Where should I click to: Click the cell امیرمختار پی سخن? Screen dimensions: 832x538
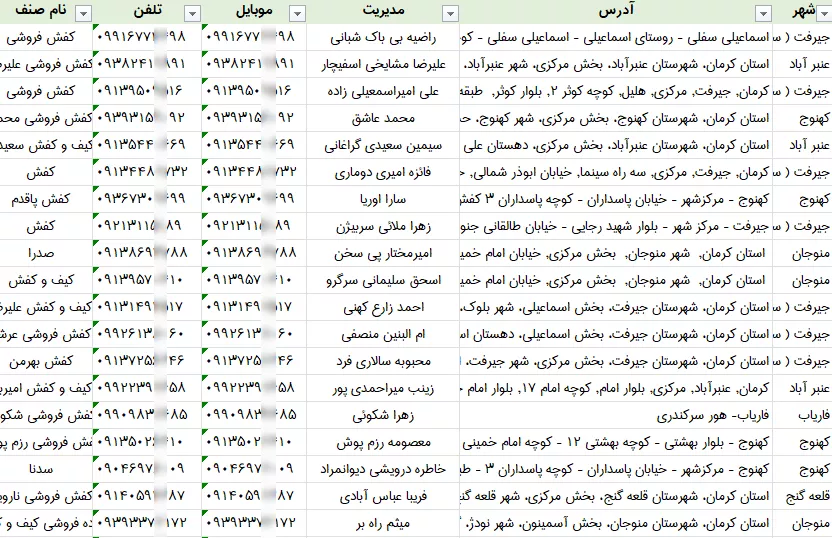[x=383, y=254]
